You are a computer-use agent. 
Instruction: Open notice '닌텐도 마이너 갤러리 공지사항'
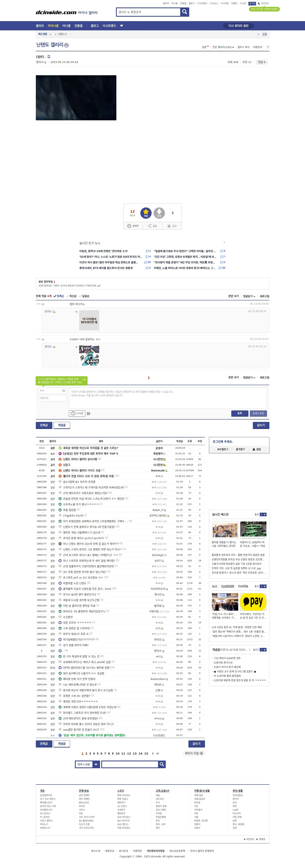coord(80,459)
